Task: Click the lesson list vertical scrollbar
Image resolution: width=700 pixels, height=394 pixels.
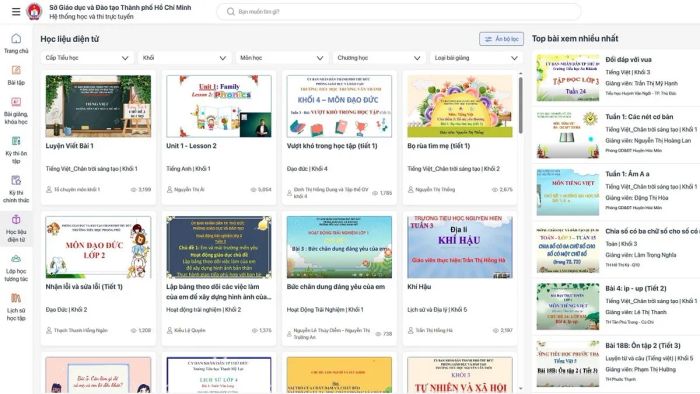Action: pos(521,106)
